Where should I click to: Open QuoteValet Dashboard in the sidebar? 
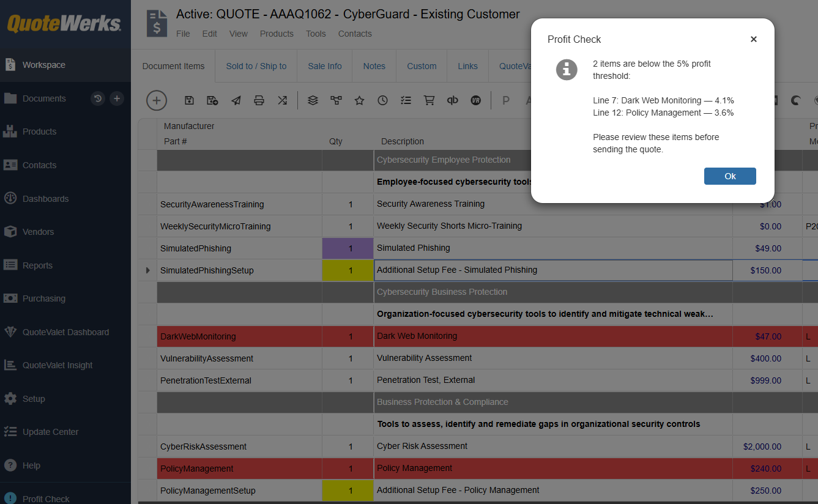point(65,332)
